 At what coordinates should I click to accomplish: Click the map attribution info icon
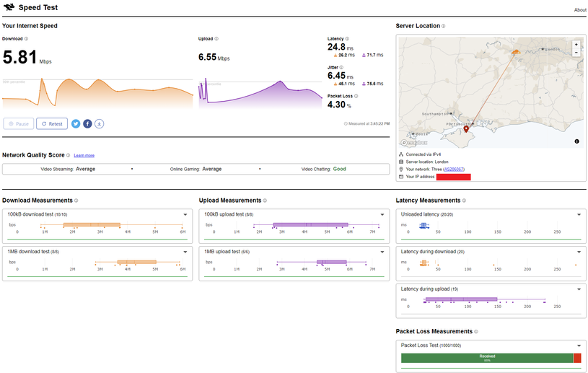[x=576, y=141]
